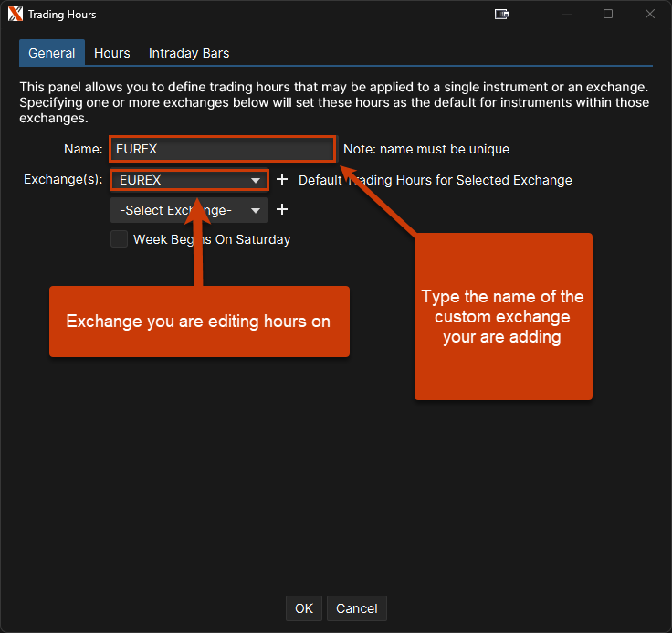Viewport: 672px width, 633px height.
Task: Click the 'Exchange you are editing hours on' callout
Action: pos(199,322)
